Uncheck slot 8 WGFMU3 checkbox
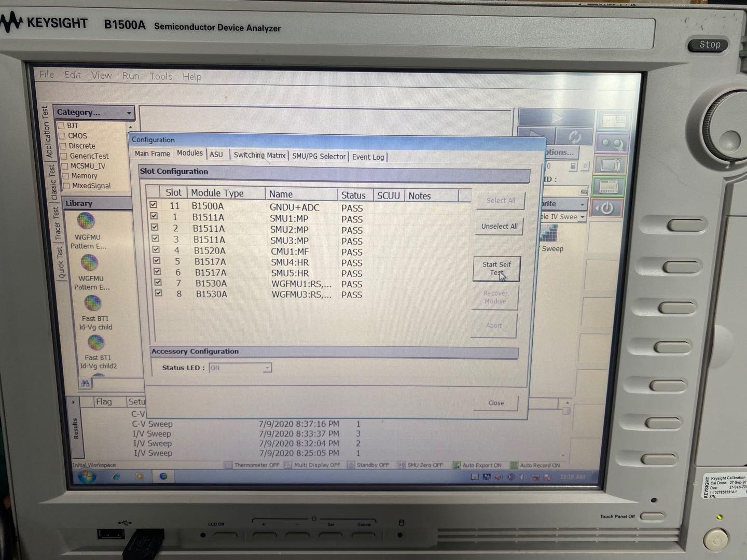747x560 pixels. pyautogui.click(x=158, y=293)
